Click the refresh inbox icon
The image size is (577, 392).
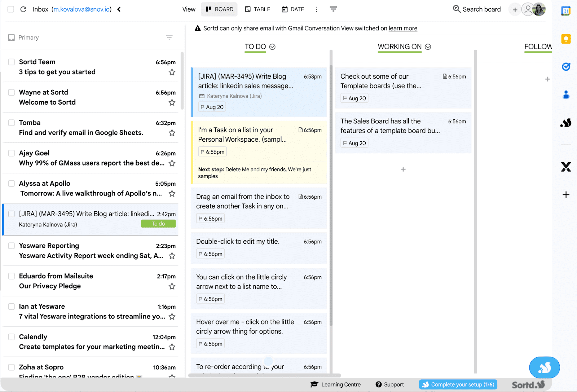pyautogui.click(x=23, y=9)
